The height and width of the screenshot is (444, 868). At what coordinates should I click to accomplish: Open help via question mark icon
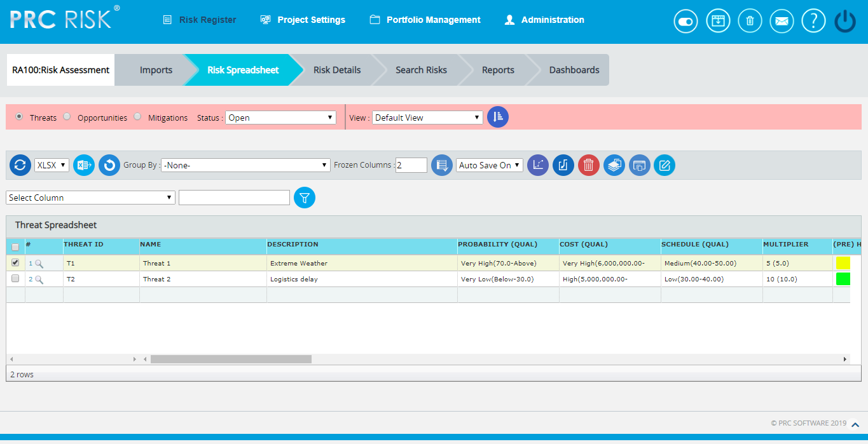coord(814,21)
